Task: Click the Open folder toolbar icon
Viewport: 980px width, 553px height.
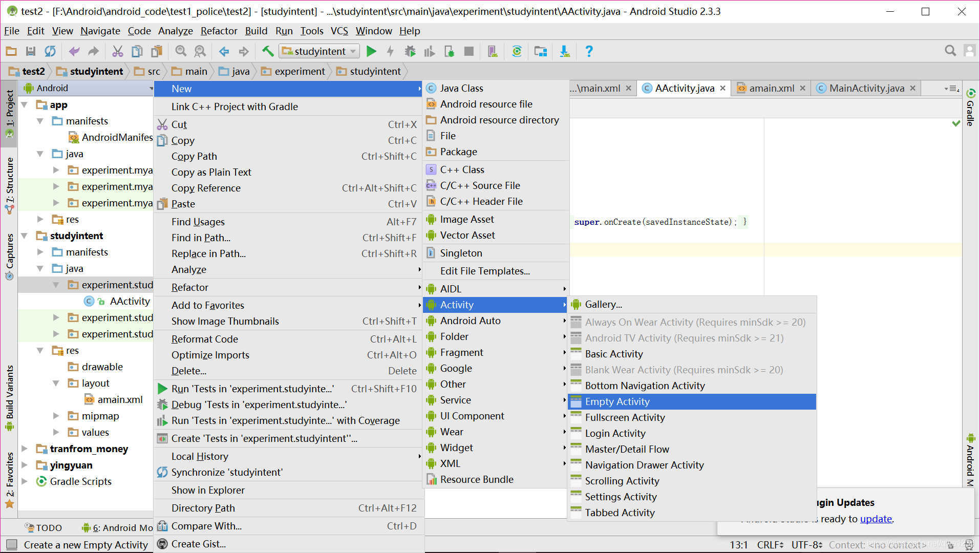Action: pyautogui.click(x=11, y=51)
